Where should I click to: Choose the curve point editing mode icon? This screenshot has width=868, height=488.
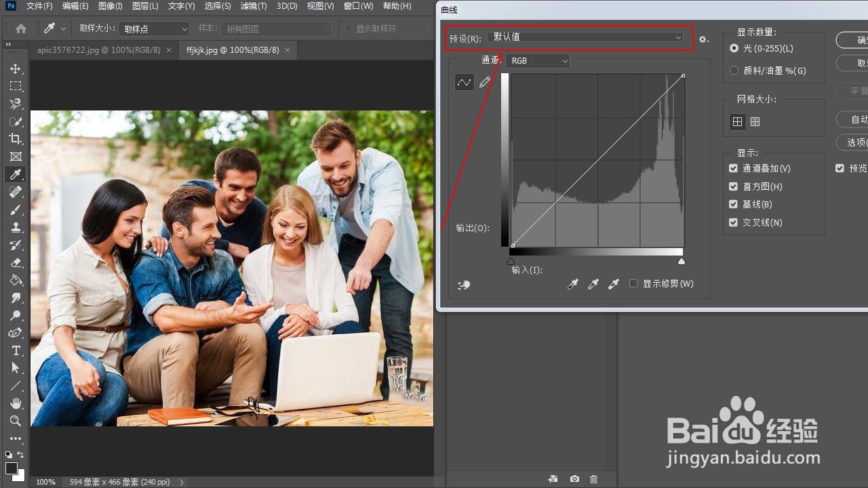coord(464,82)
